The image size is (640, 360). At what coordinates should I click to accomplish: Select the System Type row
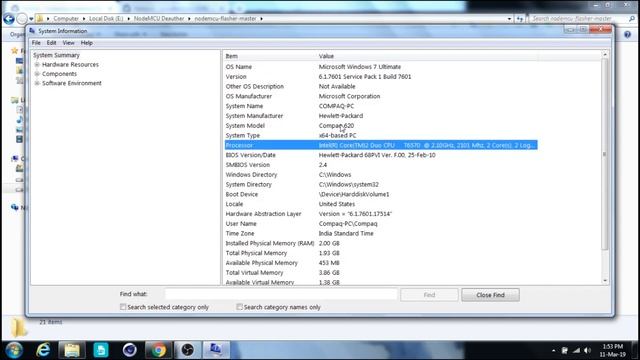tap(381, 135)
